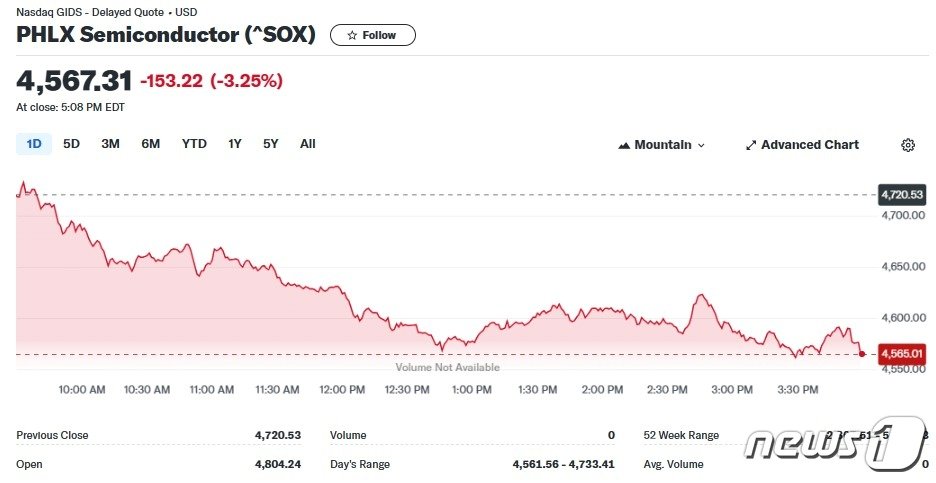936x483 pixels.
Task: Open the Advanced Chart view
Action: (x=809, y=145)
